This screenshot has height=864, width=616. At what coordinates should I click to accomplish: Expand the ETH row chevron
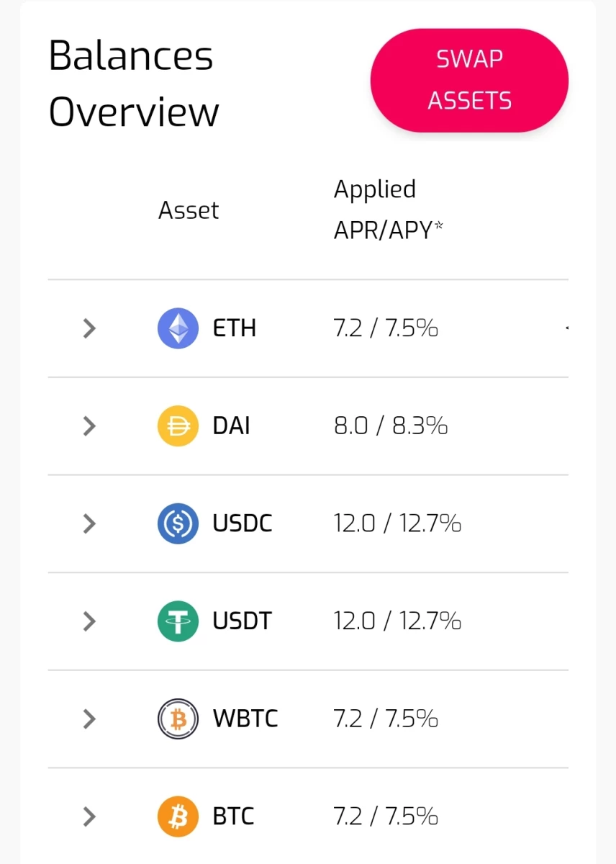coord(89,329)
